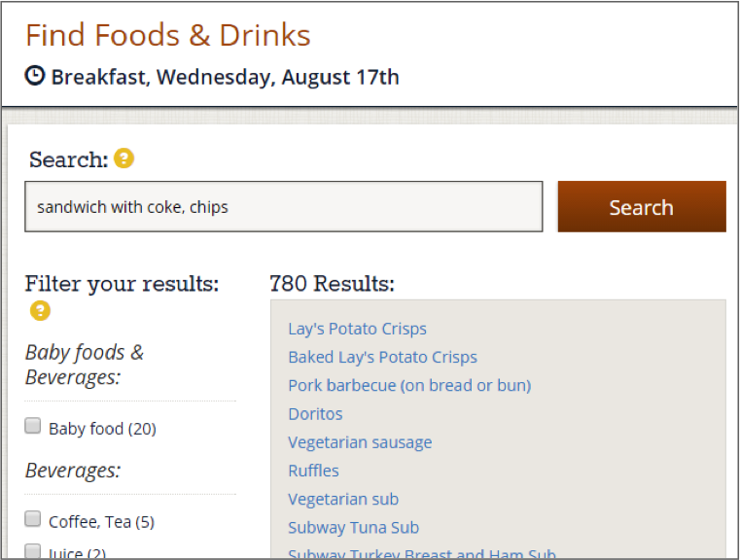Tick the Juice (2) checkbox
This screenshot has height=560, width=740.
(33, 551)
